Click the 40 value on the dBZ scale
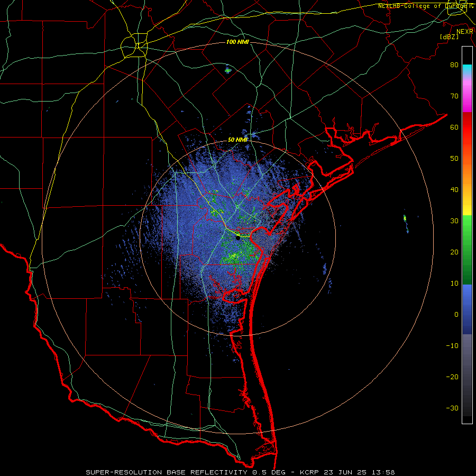This screenshot has height=476, width=476. pyautogui.click(x=454, y=190)
